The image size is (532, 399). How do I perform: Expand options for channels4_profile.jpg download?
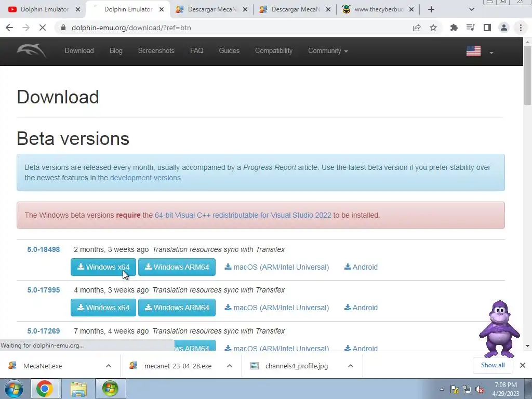click(x=351, y=366)
